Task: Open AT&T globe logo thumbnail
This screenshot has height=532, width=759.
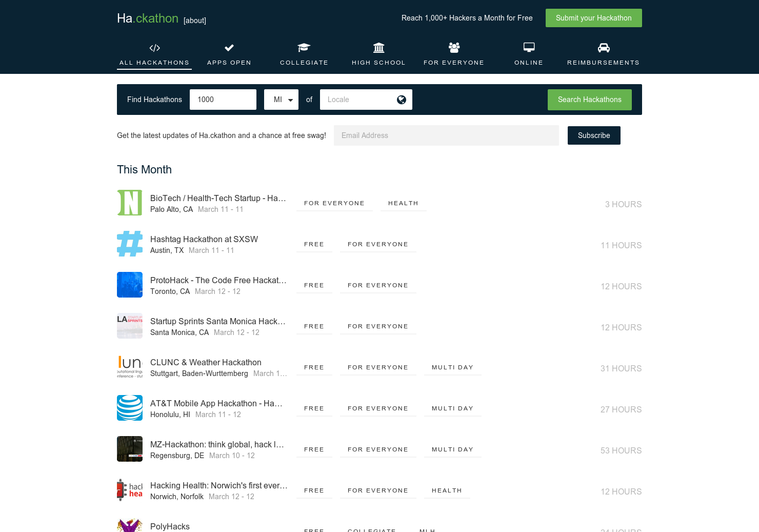Action: [130, 408]
